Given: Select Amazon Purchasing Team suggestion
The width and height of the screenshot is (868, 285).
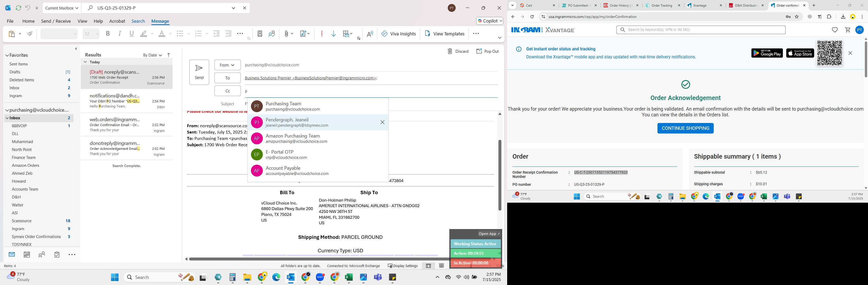Looking at the screenshot, I should [x=318, y=138].
